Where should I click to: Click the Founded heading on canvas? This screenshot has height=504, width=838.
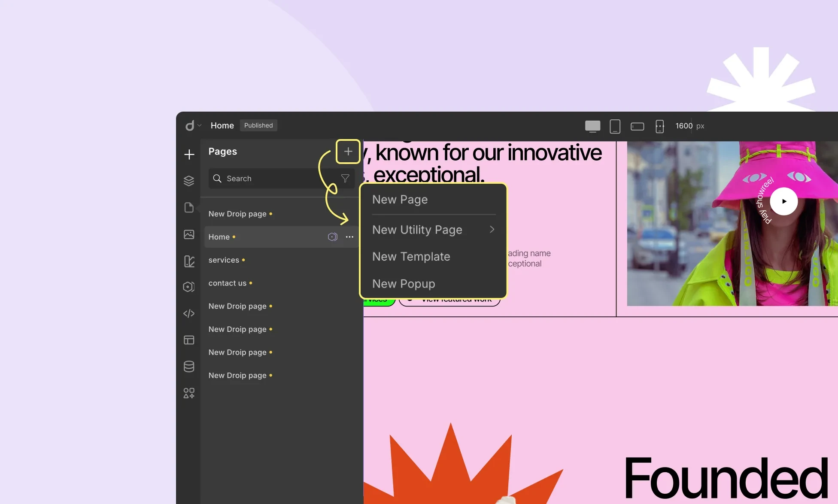tap(726, 478)
